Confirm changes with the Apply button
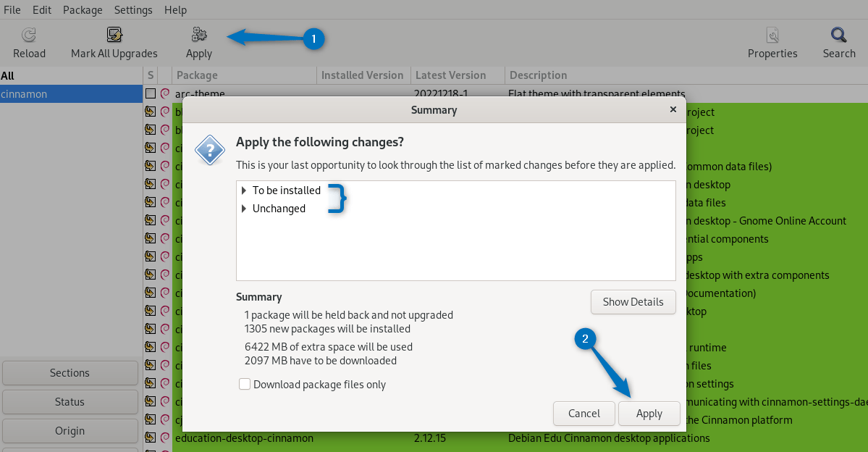This screenshot has width=868, height=452. 649,414
